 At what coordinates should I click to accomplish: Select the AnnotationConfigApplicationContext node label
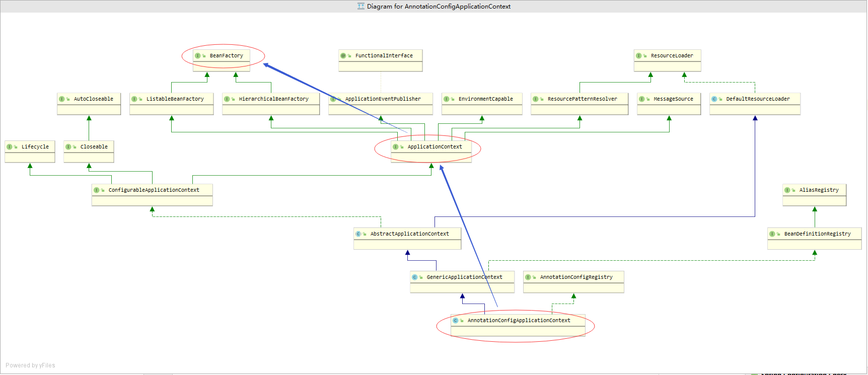[519, 321]
